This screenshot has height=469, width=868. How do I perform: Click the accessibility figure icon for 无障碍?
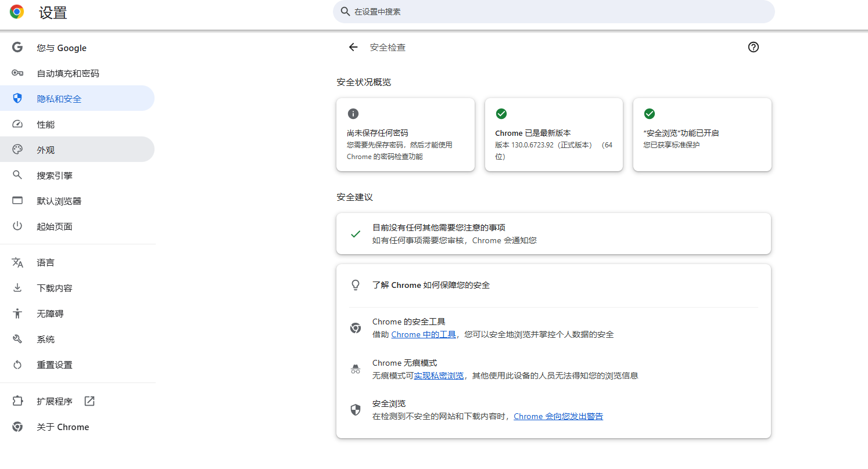tap(17, 313)
